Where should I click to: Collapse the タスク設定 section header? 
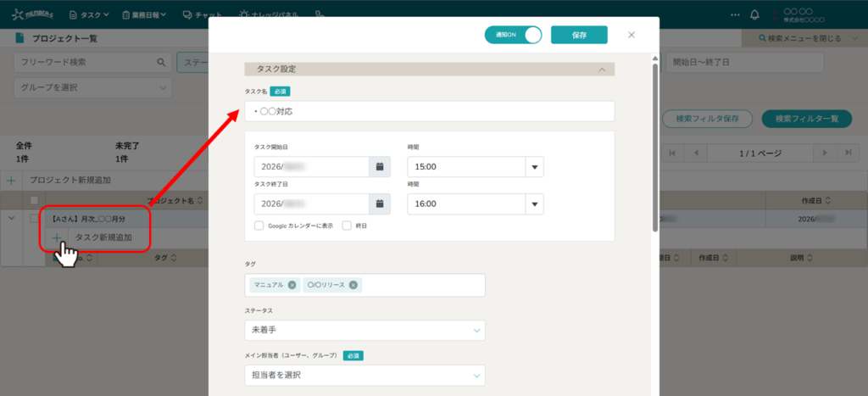(430, 70)
